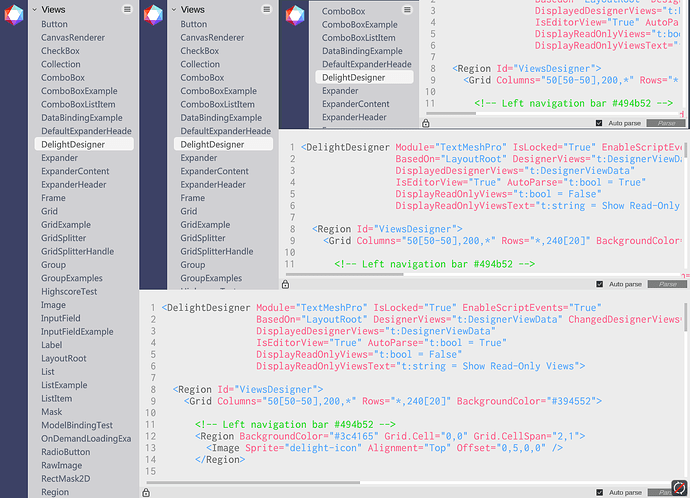Toggle Auto parse checkbox of the smallest editor

(599, 123)
